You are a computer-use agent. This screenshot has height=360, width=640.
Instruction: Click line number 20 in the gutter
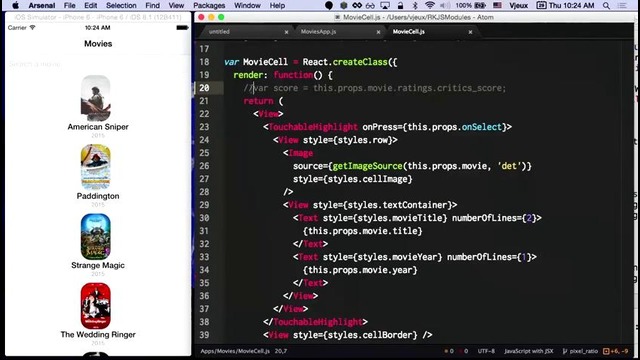coord(204,88)
